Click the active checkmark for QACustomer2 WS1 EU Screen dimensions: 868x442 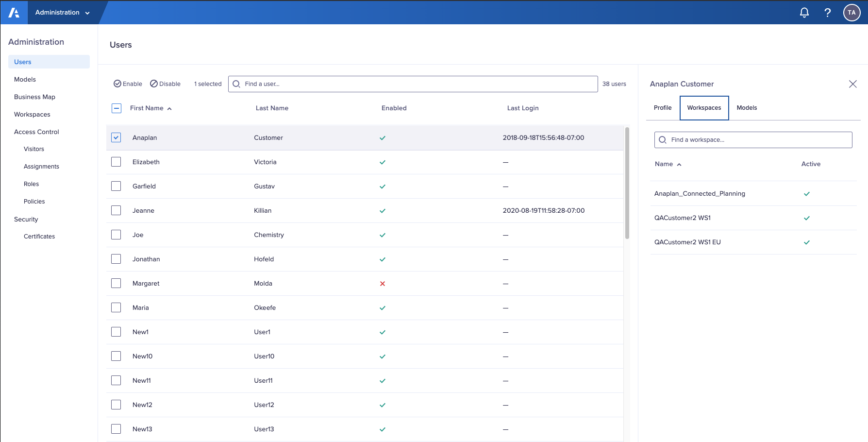click(807, 242)
